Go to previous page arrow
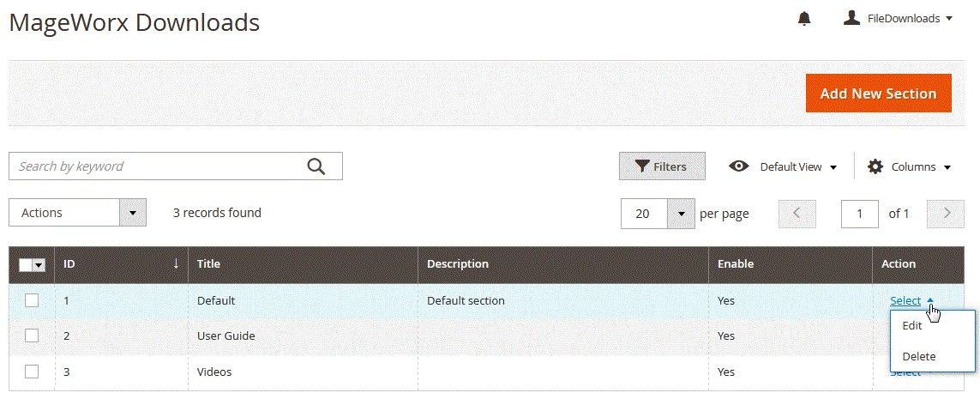Screen dimensions: 980x399 point(797,214)
